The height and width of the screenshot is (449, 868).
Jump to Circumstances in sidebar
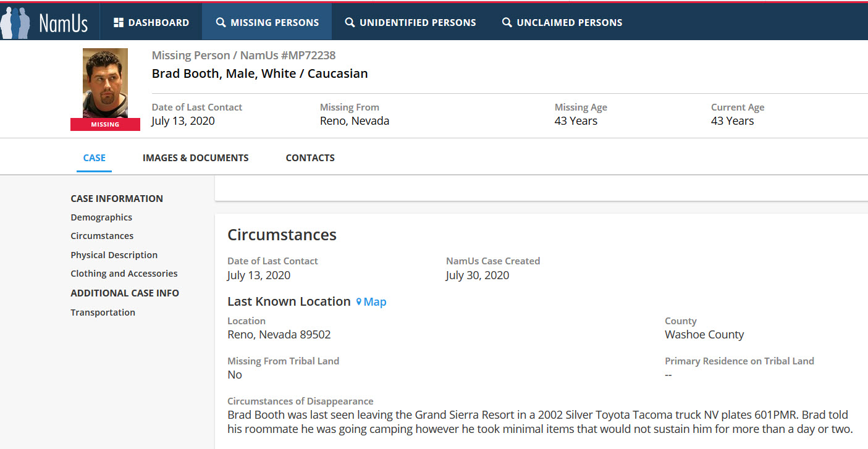pyautogui.click(x=102, y=236)
